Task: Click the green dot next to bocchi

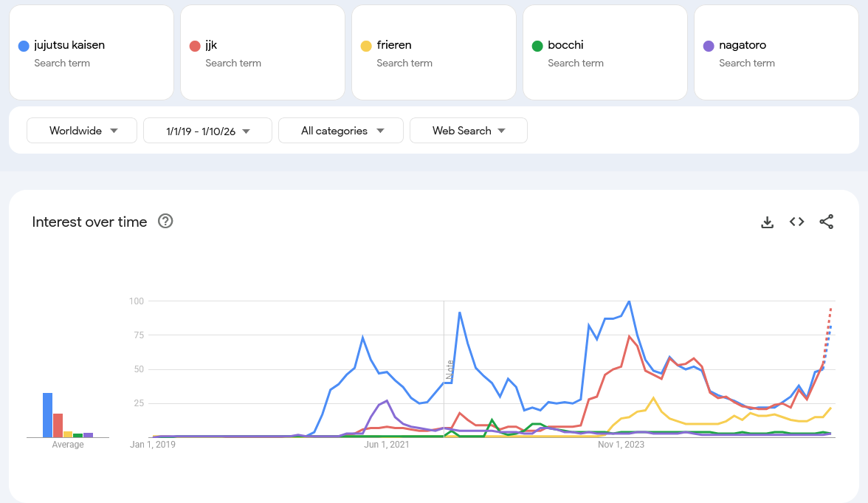Action: [537, 46]
